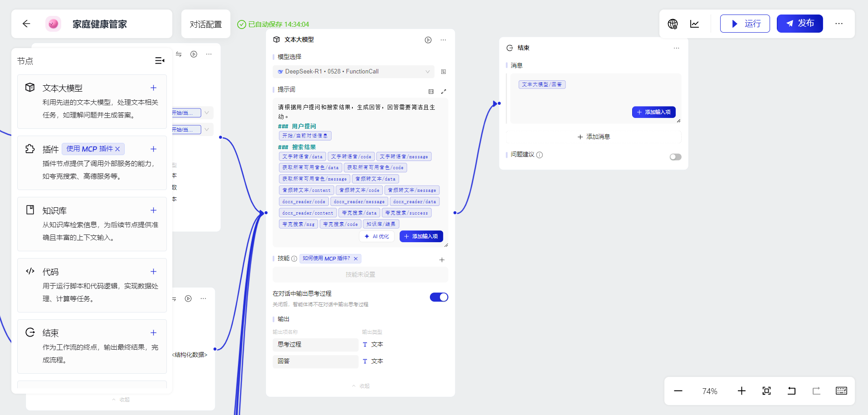Open the 文本大模型 node more menu
This screenshot has height=415, width=868.
pos(443,40)
